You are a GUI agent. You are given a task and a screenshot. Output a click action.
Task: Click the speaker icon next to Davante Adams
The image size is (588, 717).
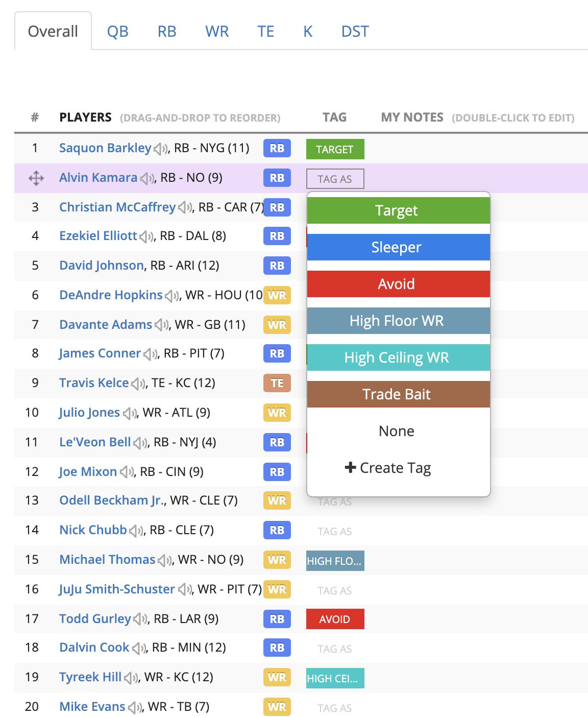point(161,325)
